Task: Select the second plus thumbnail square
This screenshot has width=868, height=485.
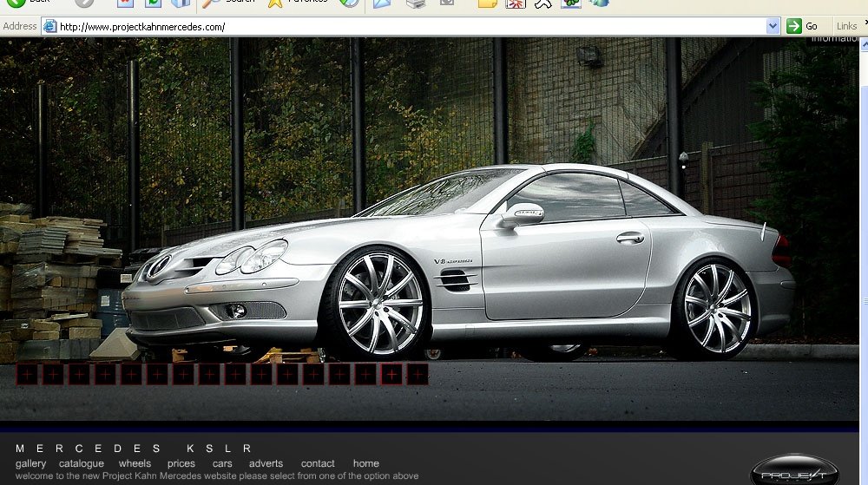Action: tap(53, 375)
